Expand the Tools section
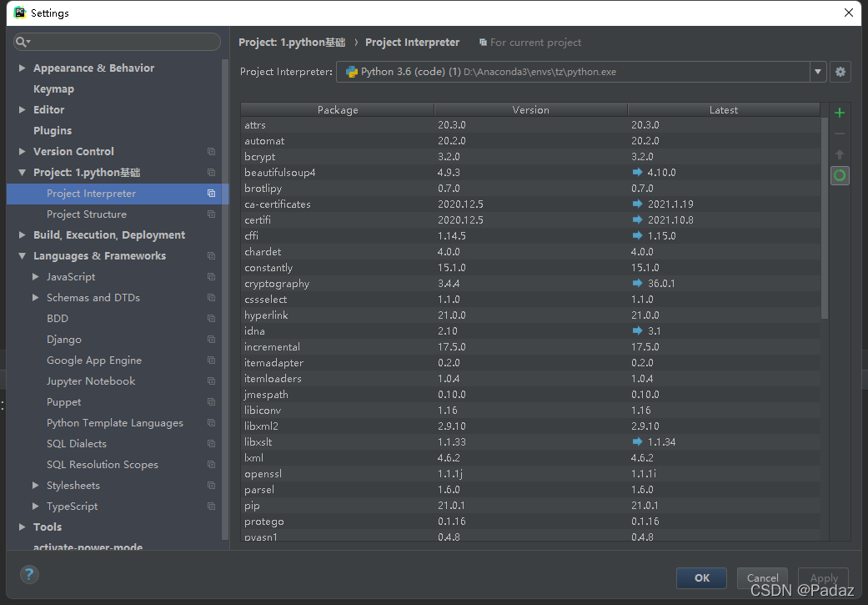 23,527
